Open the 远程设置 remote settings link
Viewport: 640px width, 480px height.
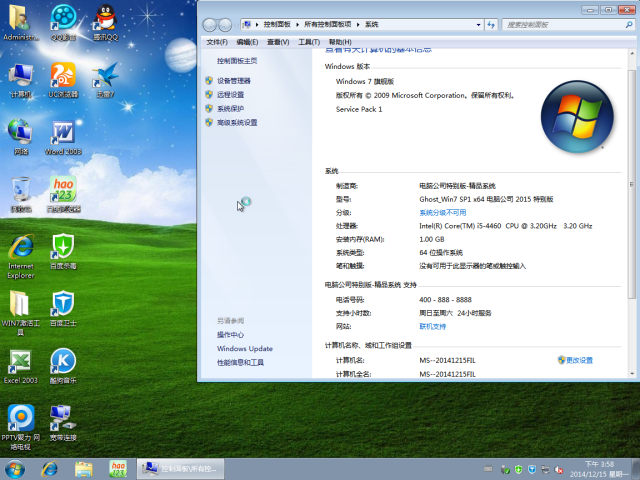click(x=231, y=95)
